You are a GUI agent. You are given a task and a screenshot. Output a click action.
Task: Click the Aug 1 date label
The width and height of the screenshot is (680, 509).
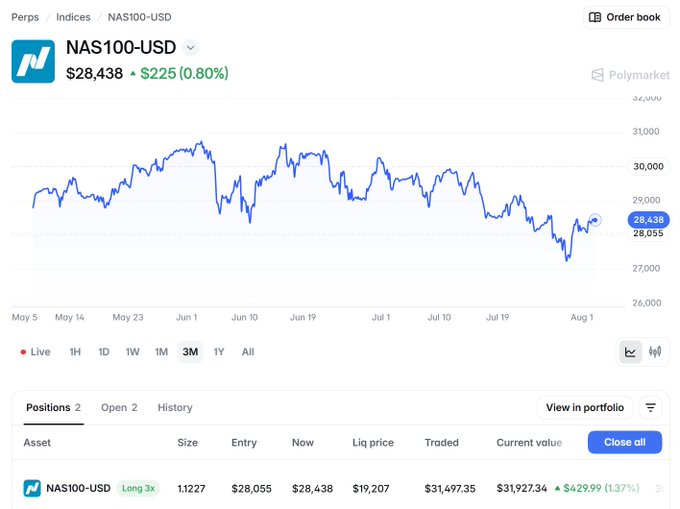(x=582, y=317)
